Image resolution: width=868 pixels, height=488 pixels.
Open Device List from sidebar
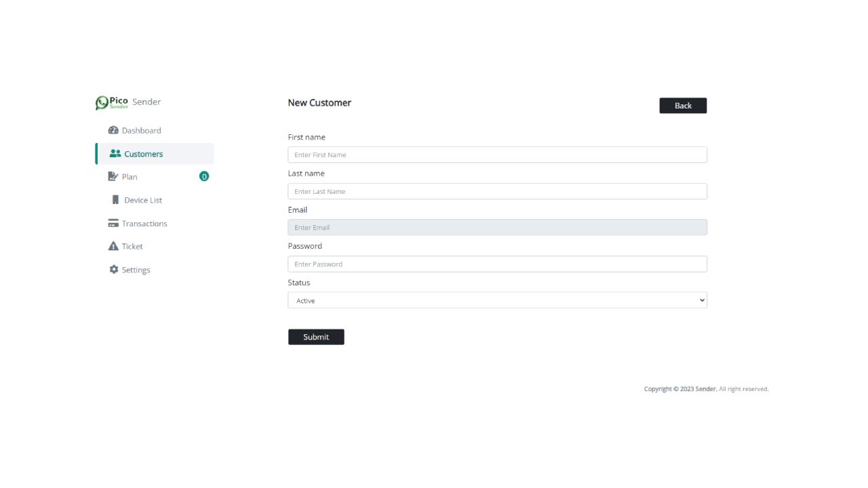click(x=143, y=200)
